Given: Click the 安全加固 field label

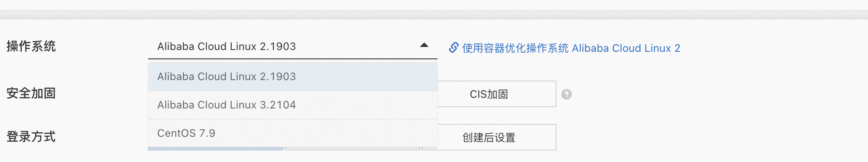Looking at the screenshot, I should (x=31, y=93).
